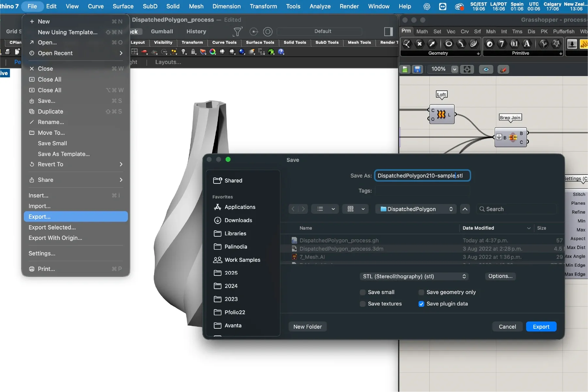This screenshot has width=588, height=392.
Task: Toggle Grasshopper preview eye icon
Action: pyautogui.click(x=486, y=69)
